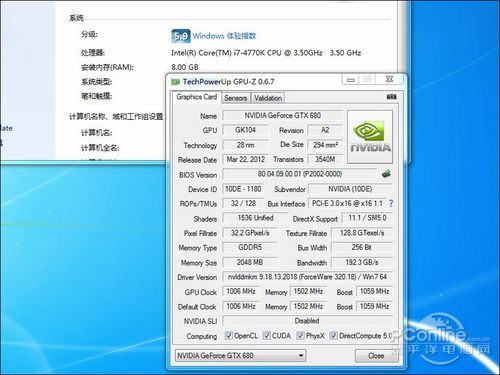
Task: Click the GPU Clock field 1006 MHz
Action: pos(241,291)
